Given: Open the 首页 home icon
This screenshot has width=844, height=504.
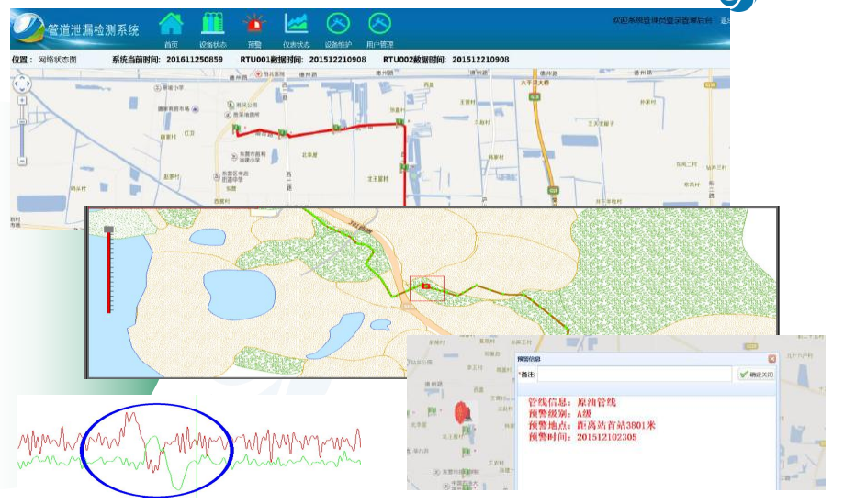Looking at the screenshot, I should tap(171, 24).
